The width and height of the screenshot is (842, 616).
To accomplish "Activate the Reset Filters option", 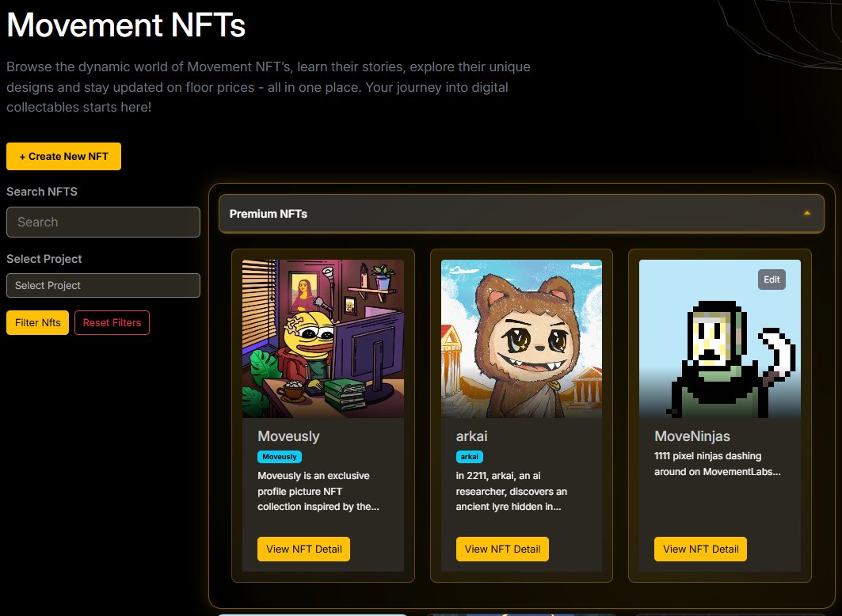I will tap(112, 322).
